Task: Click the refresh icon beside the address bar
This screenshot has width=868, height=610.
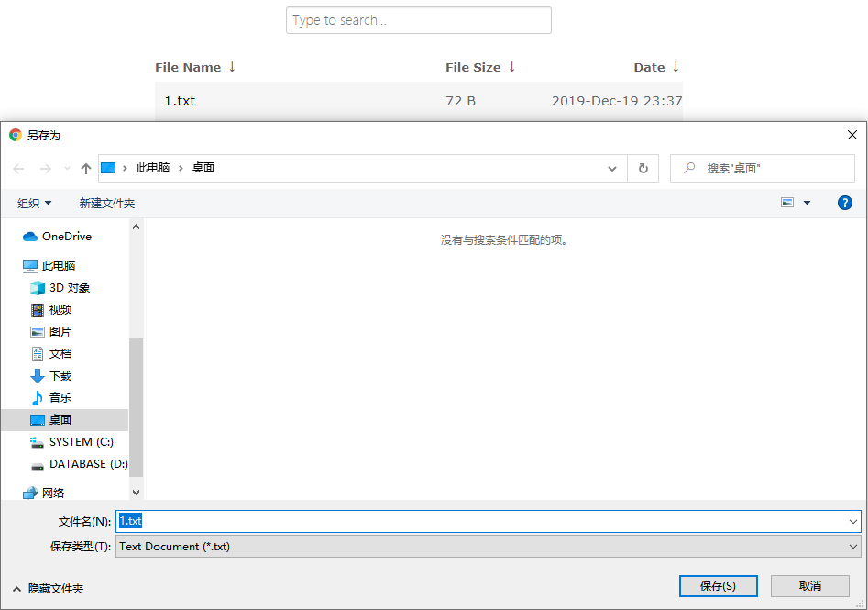Action: [x=643, y=168]
